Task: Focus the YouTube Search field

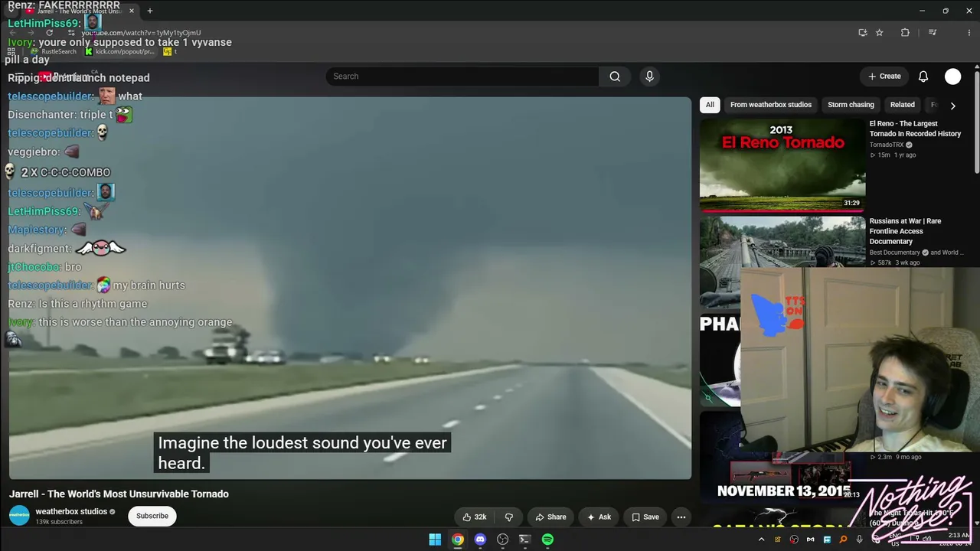Action: click(462, 77)
